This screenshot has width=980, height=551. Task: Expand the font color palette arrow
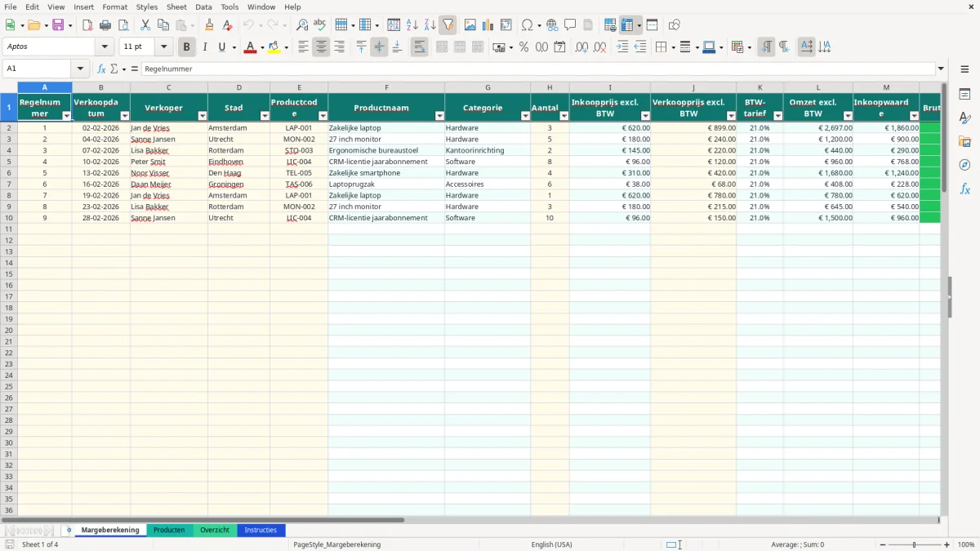[261, 47]
